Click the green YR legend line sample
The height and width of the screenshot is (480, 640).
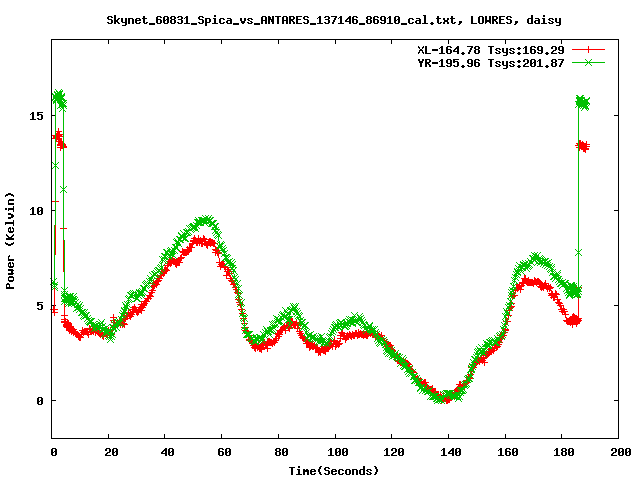click(x=588, y=62)
